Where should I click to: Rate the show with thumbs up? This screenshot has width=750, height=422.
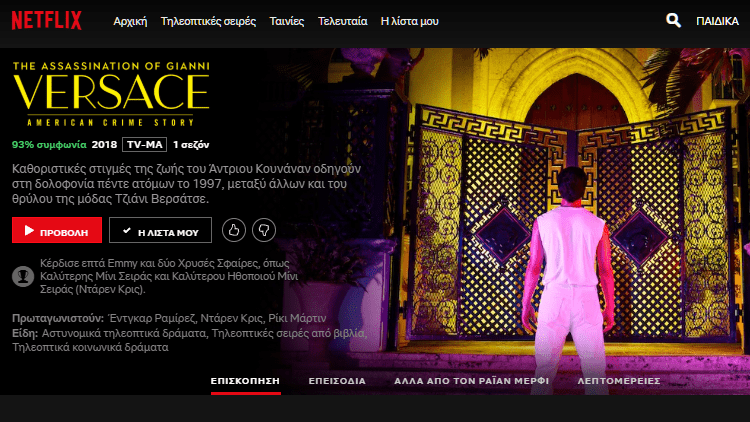[x=234, y=230]
